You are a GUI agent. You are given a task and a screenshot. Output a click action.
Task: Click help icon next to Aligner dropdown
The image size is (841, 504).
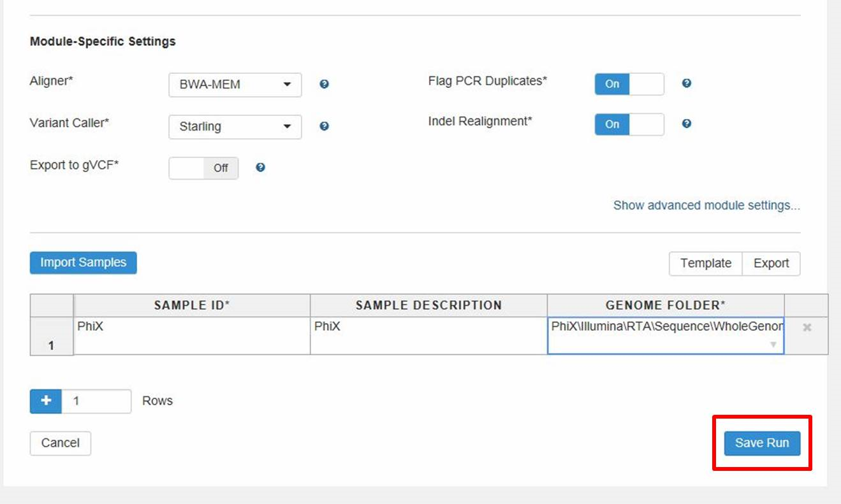(324, 84)
